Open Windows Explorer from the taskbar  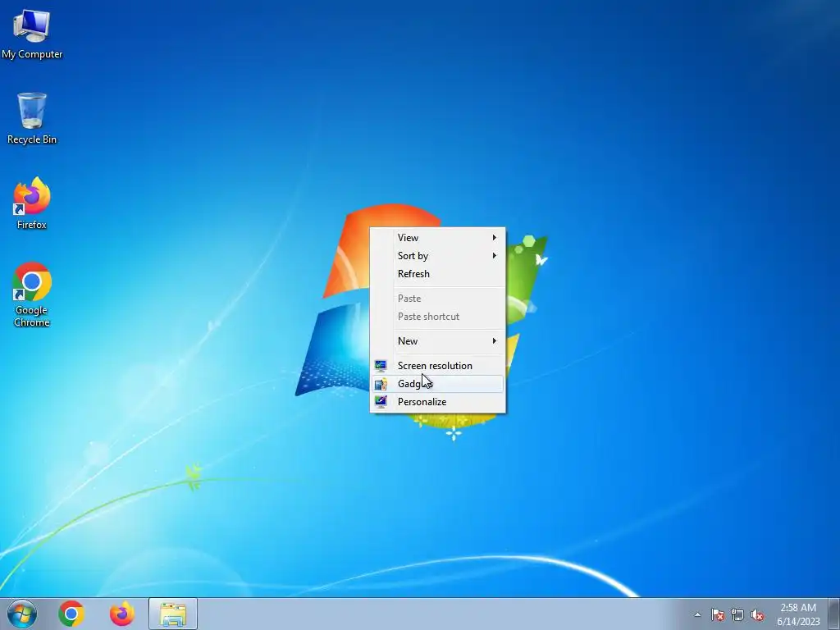click(173, 614)
